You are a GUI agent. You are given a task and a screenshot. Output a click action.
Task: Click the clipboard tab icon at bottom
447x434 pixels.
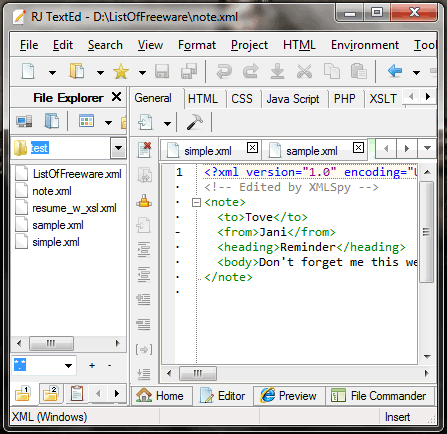(x=77, y=394)
